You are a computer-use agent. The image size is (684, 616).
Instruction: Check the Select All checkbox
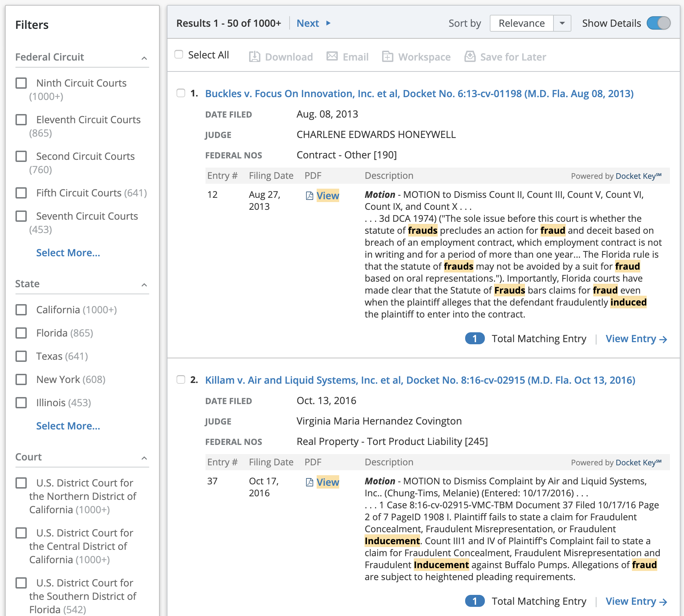(179, 55)
